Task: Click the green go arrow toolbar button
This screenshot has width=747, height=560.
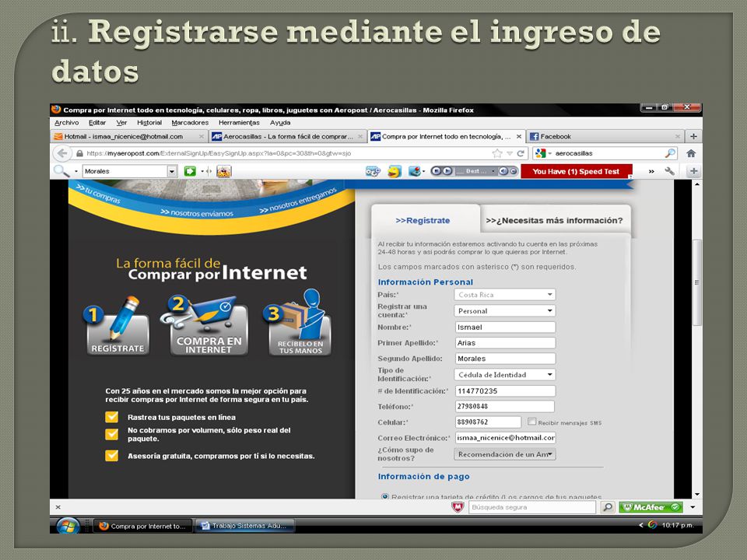Action: coord(190,171)
